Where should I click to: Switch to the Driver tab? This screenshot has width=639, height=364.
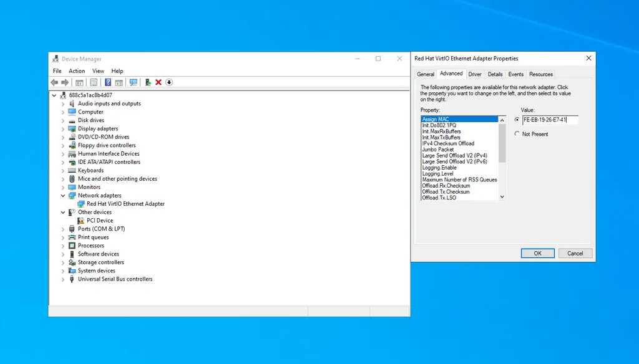pos(475,74)
